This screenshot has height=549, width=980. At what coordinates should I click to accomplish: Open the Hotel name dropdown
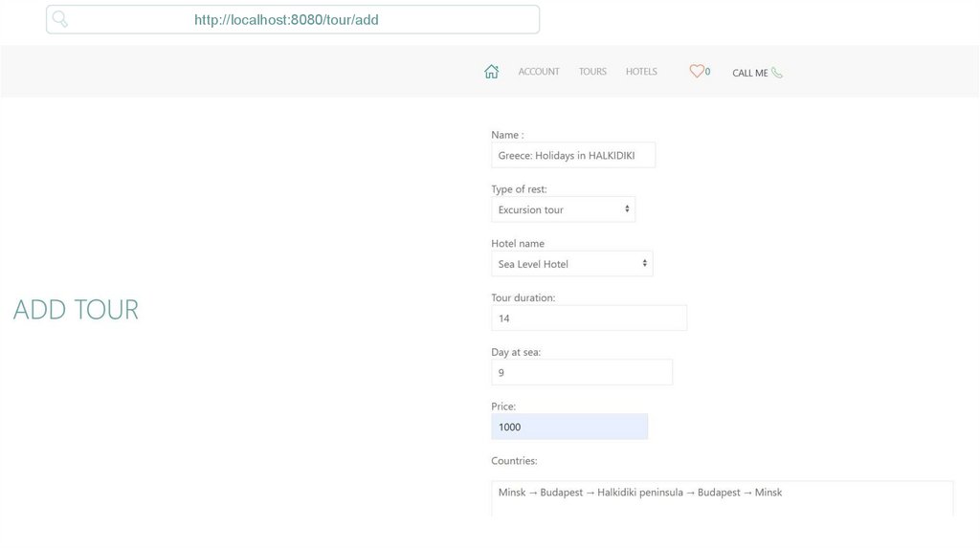(572, 264)
